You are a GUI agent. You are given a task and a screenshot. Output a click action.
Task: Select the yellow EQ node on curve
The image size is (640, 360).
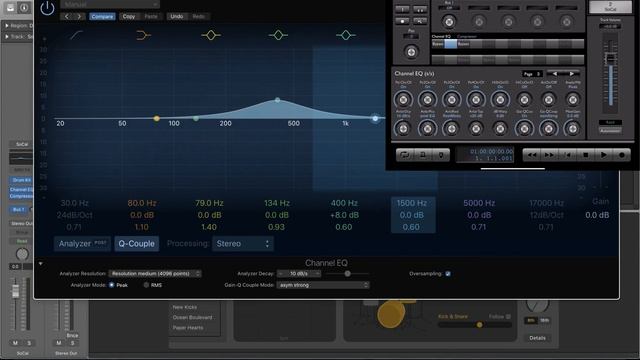156,118
